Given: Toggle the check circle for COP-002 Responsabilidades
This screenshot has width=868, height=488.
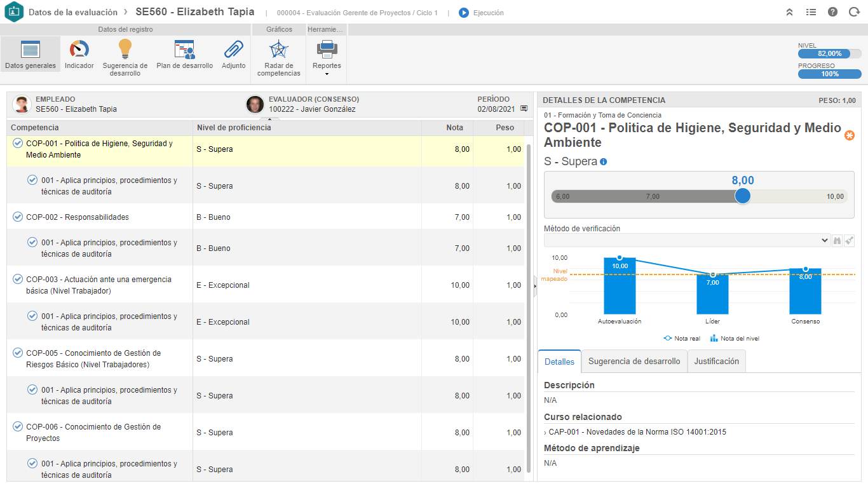Looking at the screenshot, I should 18,217.
